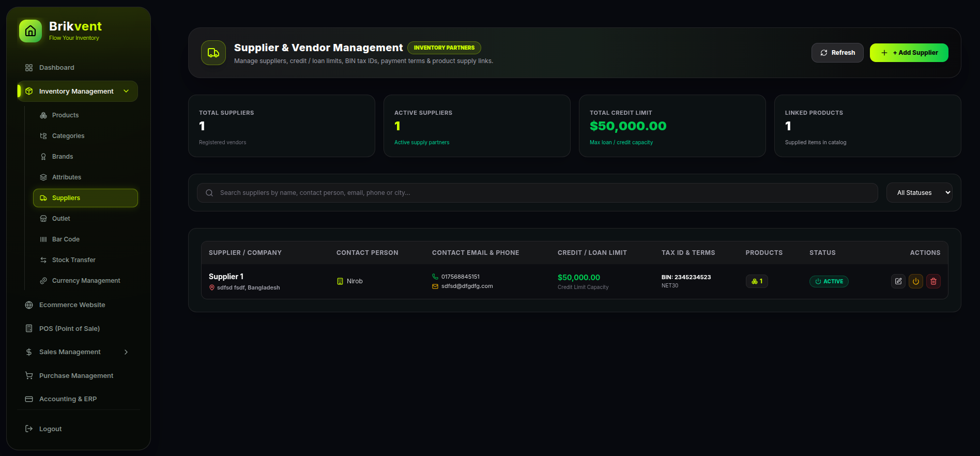
Task: Click the Linked Products card
Action: pos(868,126)
